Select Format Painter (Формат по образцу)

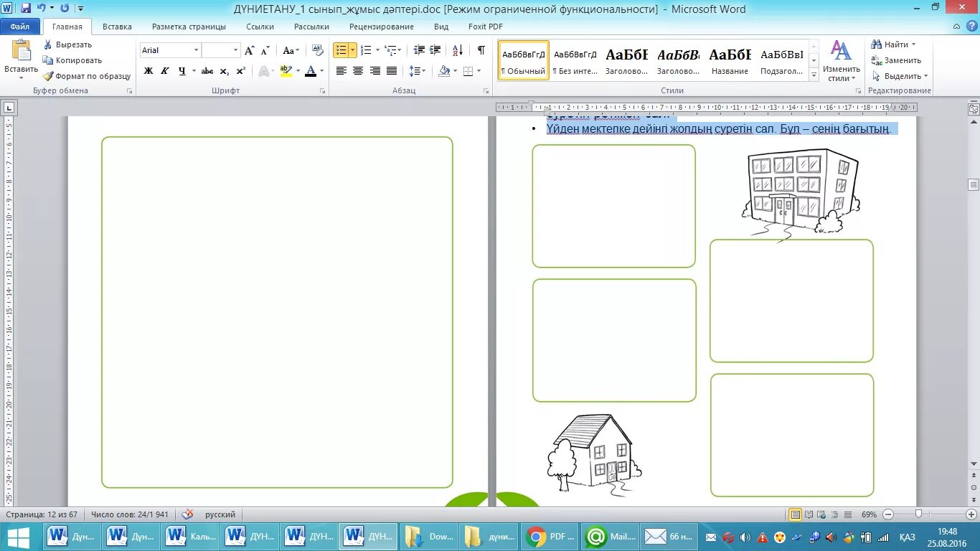[87, 76]
